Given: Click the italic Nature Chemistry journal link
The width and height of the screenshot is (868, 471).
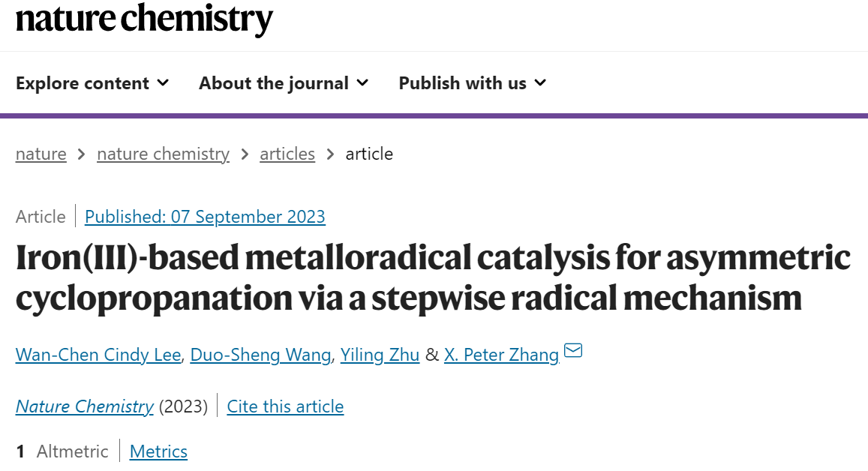Looking at the screenshot, I should coord(85,406).
